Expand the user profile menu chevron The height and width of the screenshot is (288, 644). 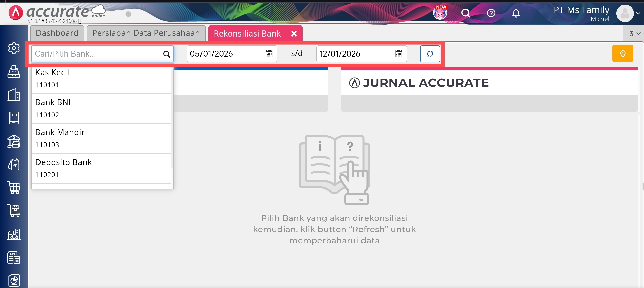tap(638, 13)
